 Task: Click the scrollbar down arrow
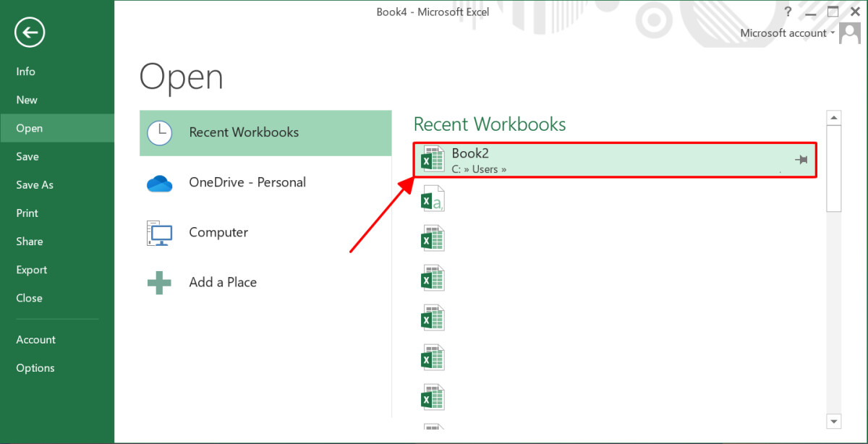click(x=834, y=420)
